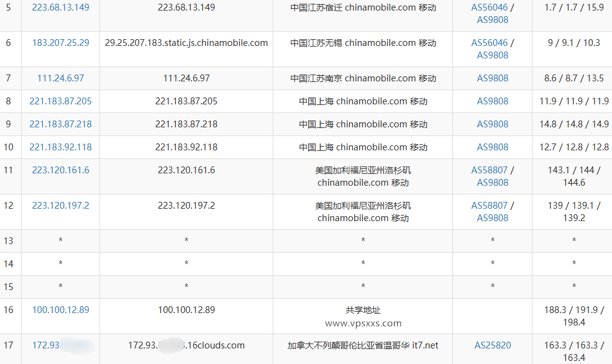Click AS9808 link in hop 9 row
The image size is (612, 364).
click(493, 124)
